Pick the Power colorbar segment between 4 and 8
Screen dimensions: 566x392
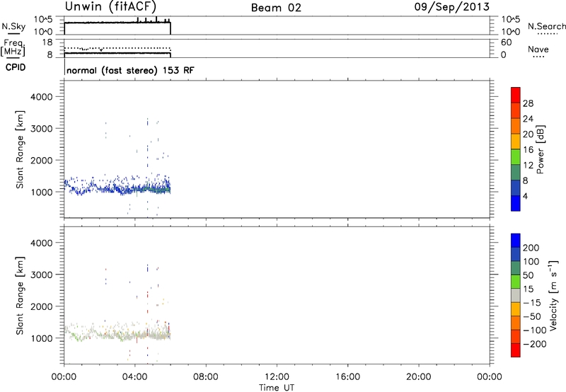pos(516,188)
